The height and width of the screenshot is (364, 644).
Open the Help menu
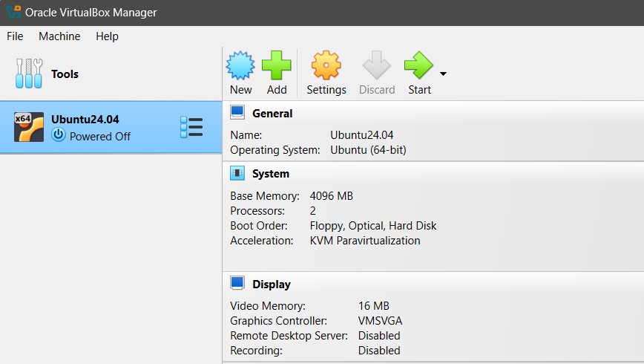tap(107, 36)
